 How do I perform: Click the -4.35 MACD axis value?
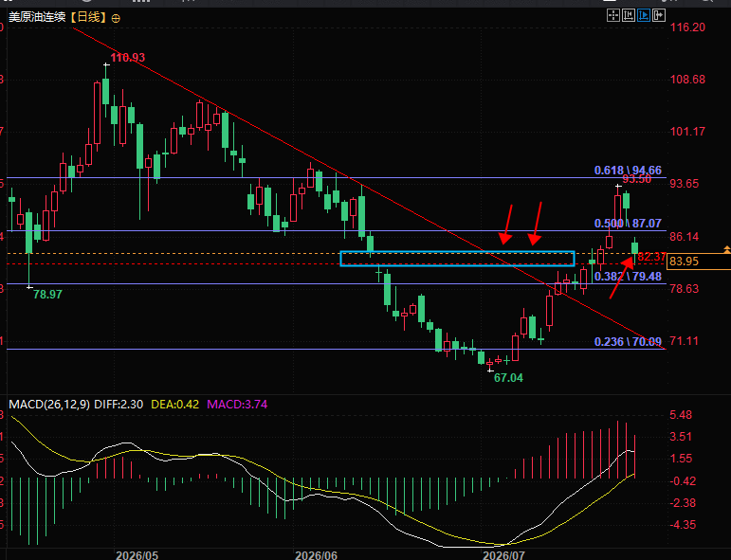click(x=683, y=525)
